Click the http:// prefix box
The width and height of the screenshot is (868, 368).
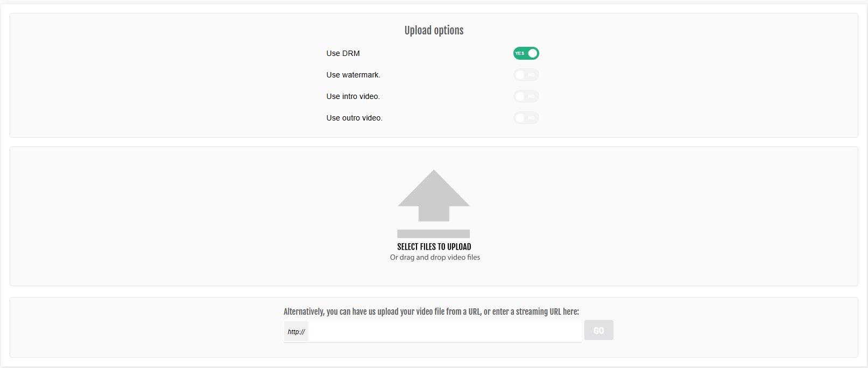pyautogui.click(x=296, y=331)
